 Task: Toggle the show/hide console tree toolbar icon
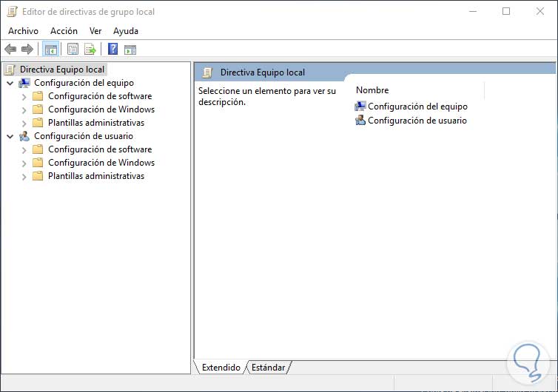tap(51, 50)
